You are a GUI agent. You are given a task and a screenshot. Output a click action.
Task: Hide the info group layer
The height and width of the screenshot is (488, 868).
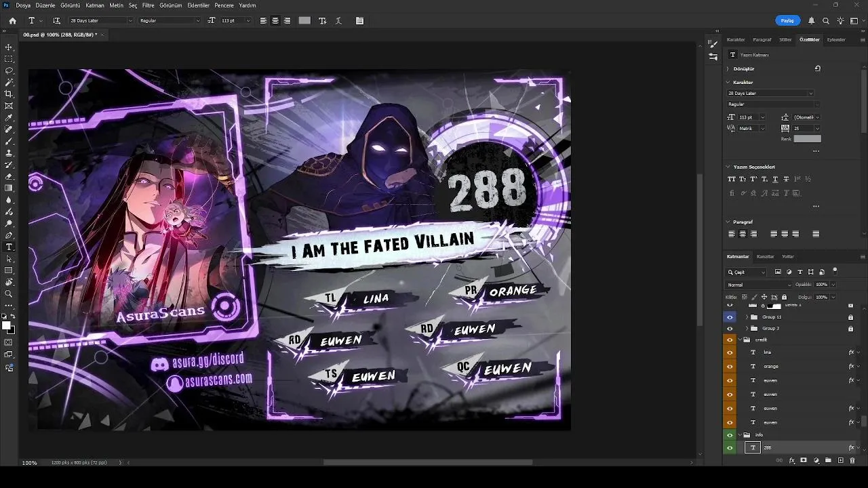click(730, 435)
